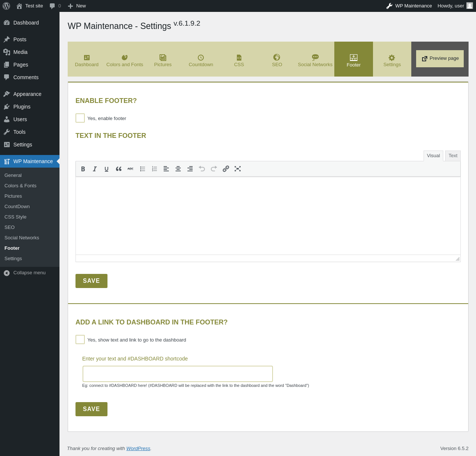Toggle bold formatting in editor toolbar
The width and height of the screenshot is (476, 456).
83,169
